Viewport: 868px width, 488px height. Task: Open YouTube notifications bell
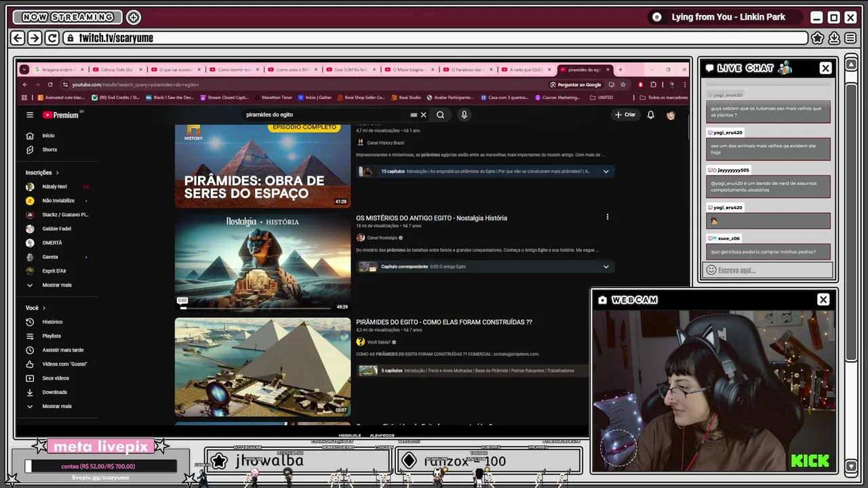[650, 115]
